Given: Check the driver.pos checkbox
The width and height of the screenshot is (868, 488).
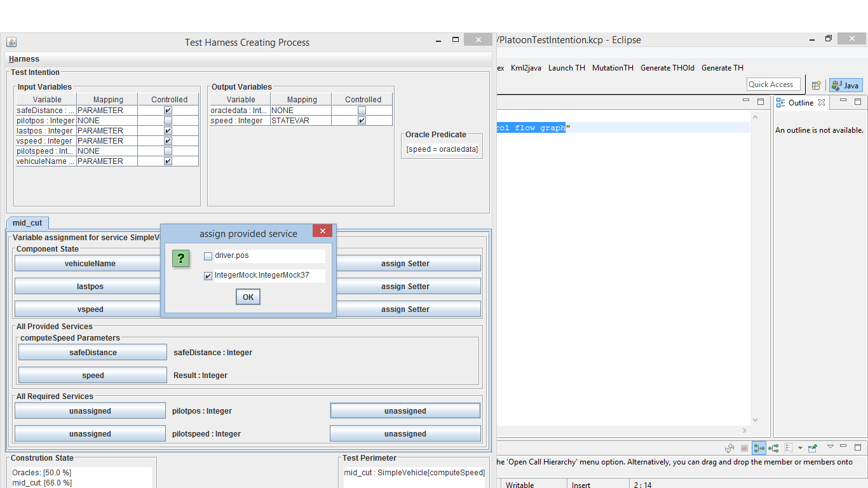Looking at the screenshot, I should pos(208,256).
